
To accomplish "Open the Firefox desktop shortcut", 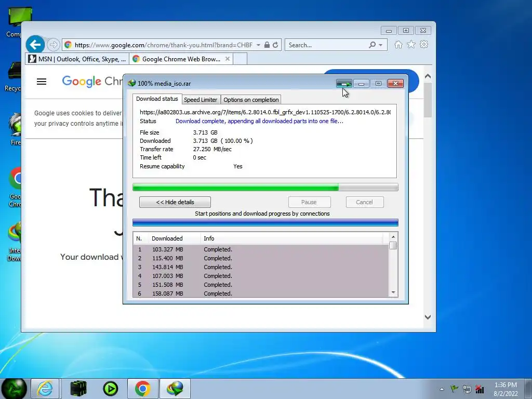I will tap(15, 130).
